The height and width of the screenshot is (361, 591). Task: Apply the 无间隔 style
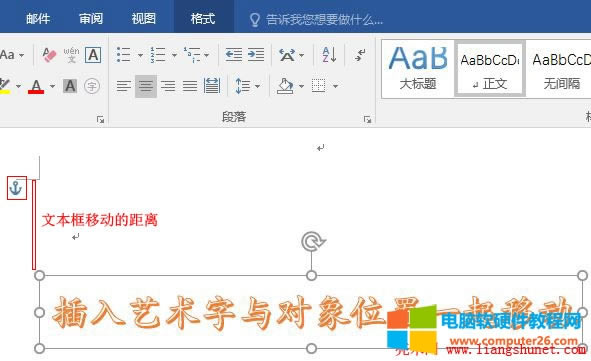[x=560, y=69]
